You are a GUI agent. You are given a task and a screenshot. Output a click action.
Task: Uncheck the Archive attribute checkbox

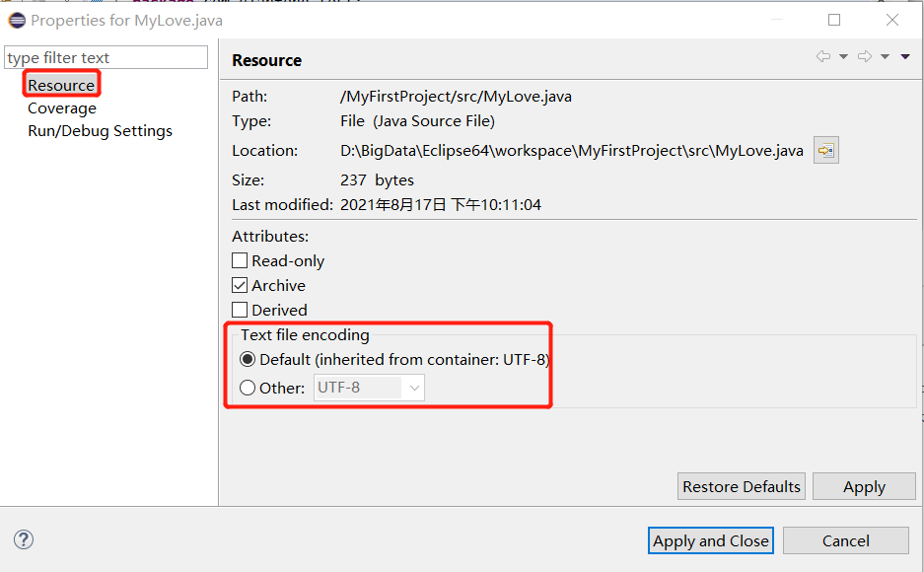click(x=240, y=286)
